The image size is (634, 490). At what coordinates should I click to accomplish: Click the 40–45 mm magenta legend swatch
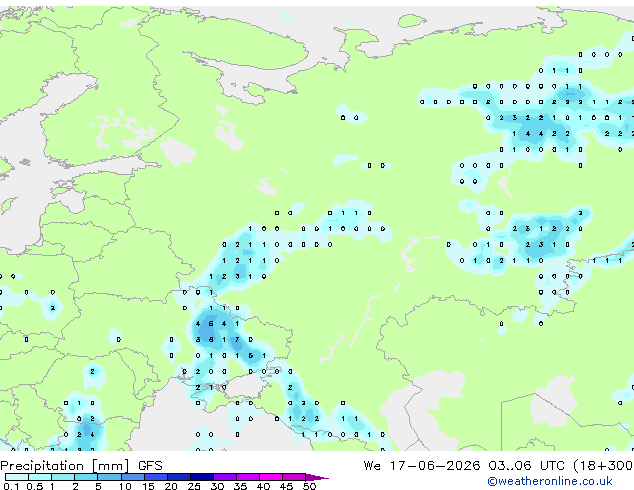pos(271,477)
